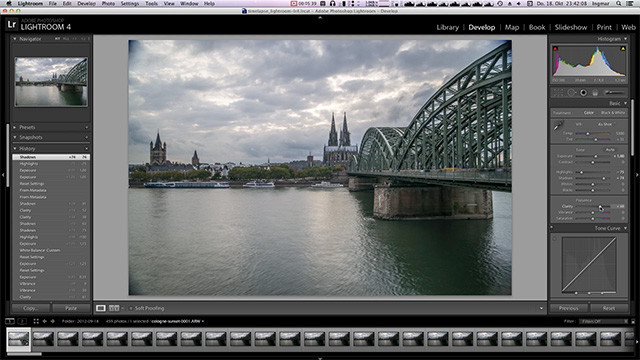This screenshot has height=360, width=640.
Task: Hide right panel group via edge arrow
Action: click(x=637, y=175)
